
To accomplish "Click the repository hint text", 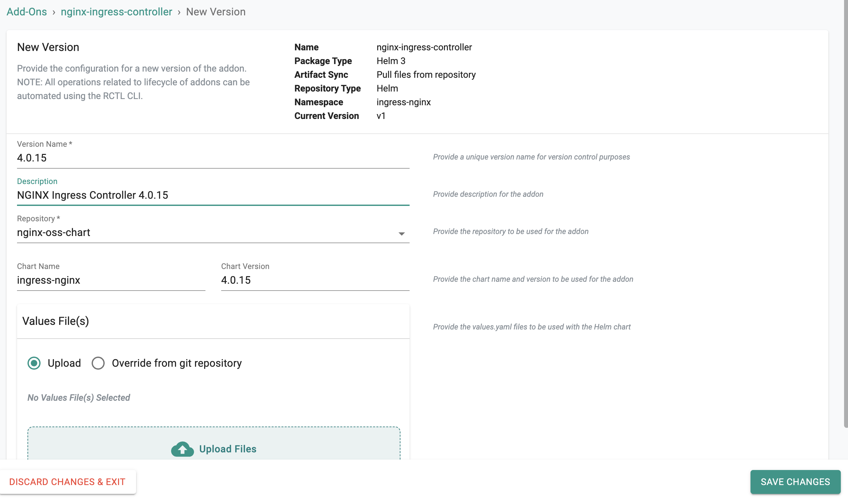I will coord(510,232).
